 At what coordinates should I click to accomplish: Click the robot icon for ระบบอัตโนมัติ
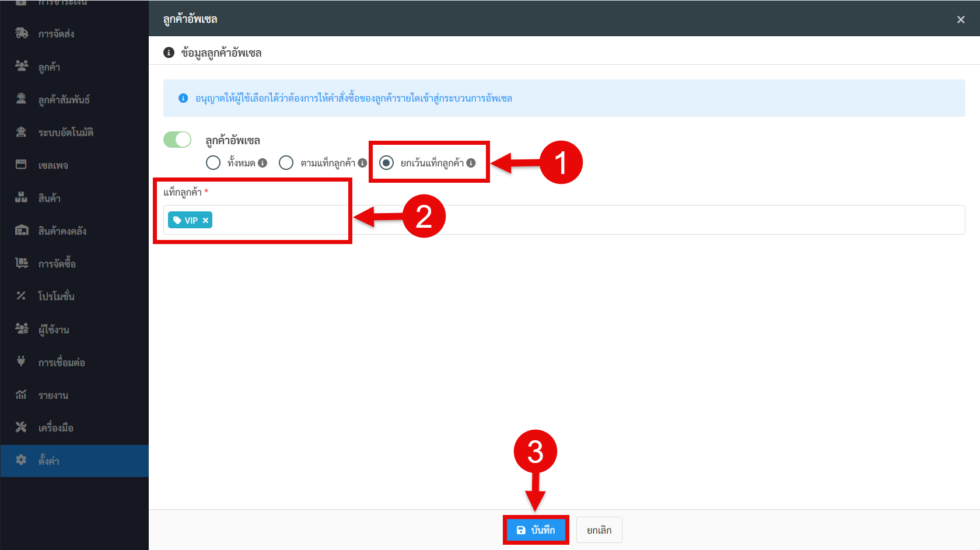[x=22, y=132]
